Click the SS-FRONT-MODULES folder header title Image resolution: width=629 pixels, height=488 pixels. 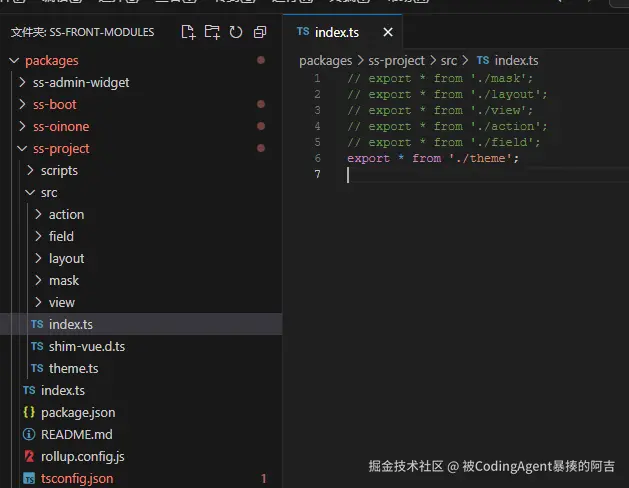click(x=82, y=32)
